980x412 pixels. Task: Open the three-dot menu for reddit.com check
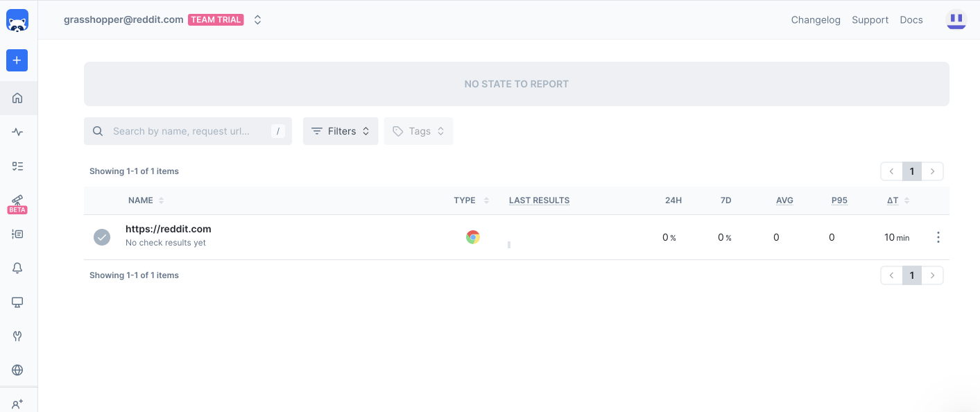click(x=938, y=237)
